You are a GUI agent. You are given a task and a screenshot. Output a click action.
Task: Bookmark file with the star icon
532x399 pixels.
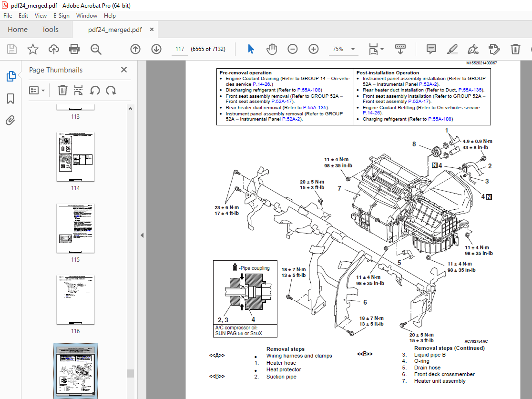pyautogui.click(x=32, y=49)
